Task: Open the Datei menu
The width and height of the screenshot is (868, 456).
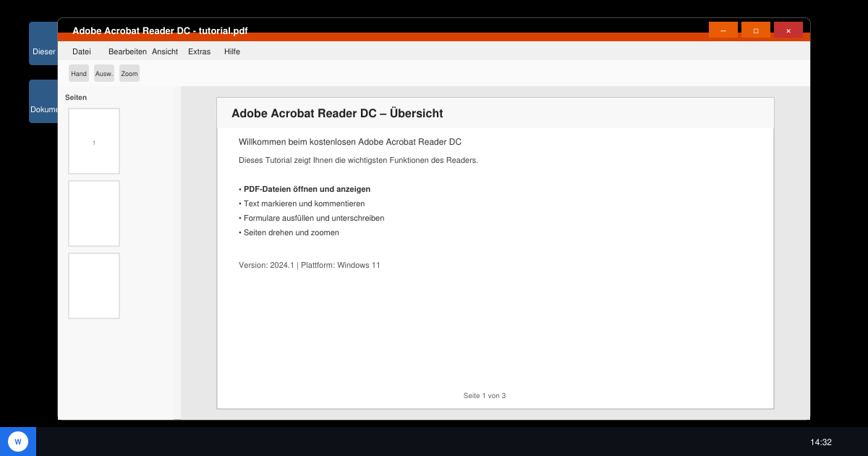Action: pyautogui.click(x=82, y=51)
